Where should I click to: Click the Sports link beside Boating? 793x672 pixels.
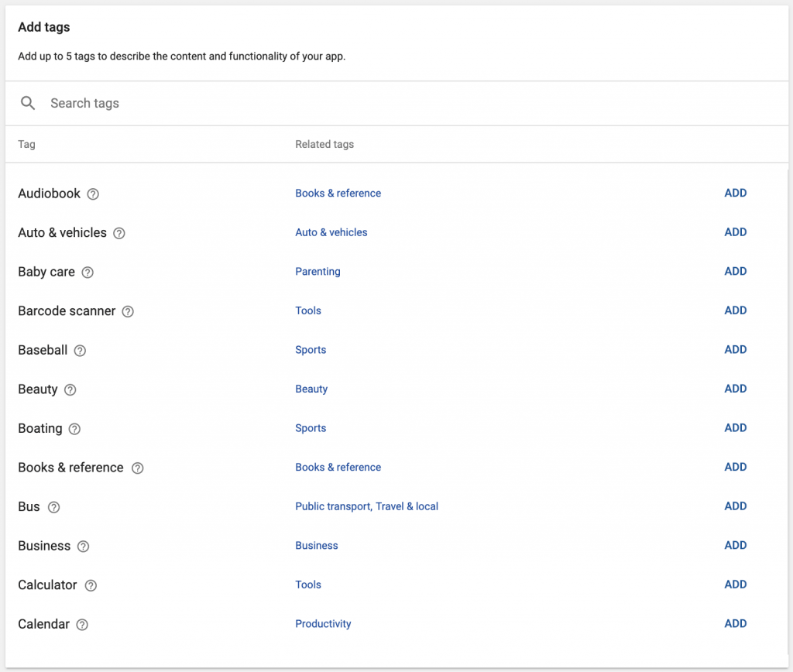coord(311,428)
